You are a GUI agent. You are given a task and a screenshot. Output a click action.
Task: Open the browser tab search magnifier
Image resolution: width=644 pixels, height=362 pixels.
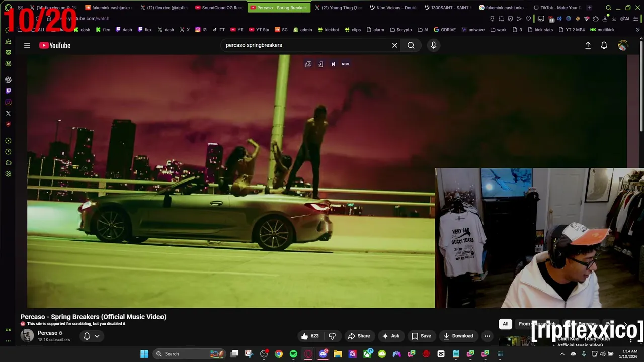pyautogui.click(x=608, y=8)
